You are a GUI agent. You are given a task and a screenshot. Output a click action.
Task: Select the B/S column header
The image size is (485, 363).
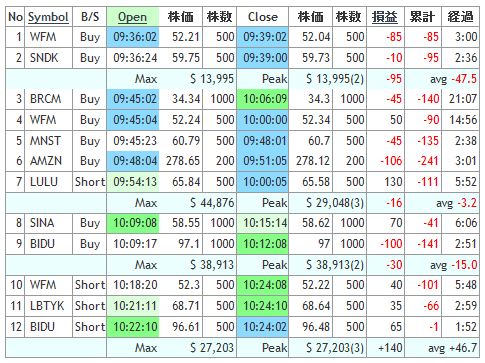[90, 17]
